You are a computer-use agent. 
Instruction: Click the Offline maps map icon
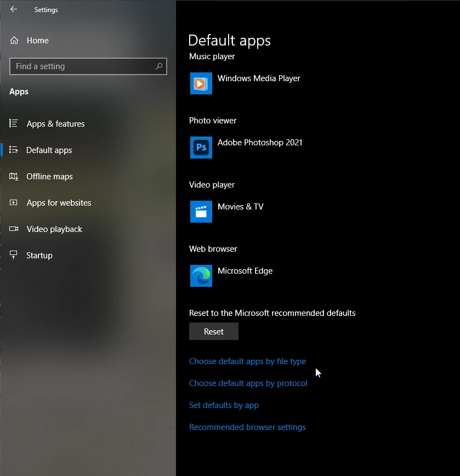(13, 176)
